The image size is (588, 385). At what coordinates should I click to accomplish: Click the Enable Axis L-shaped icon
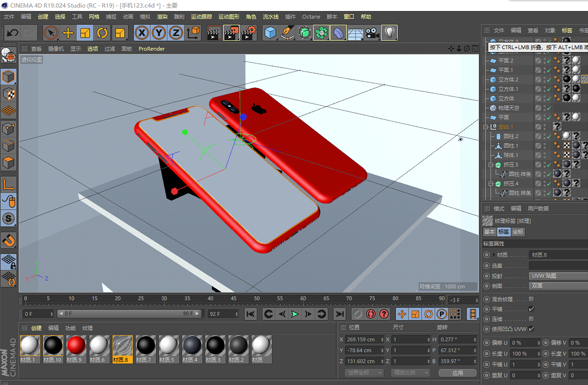9,184
